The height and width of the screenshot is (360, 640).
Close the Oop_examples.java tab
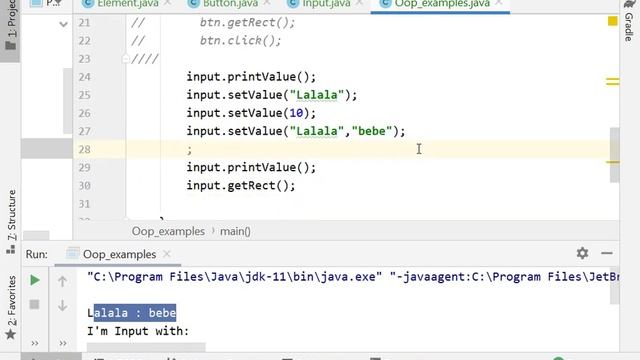pyautogui.click(x=499, y=3)
